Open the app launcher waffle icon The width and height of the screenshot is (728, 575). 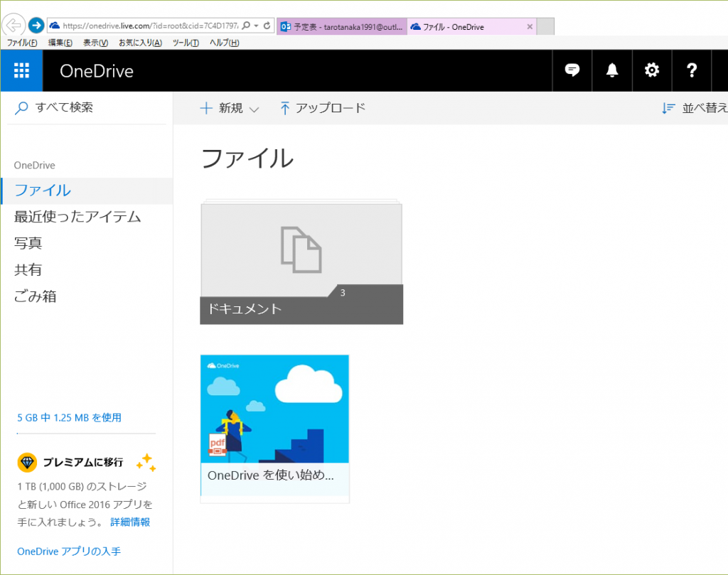coord(21,70)
